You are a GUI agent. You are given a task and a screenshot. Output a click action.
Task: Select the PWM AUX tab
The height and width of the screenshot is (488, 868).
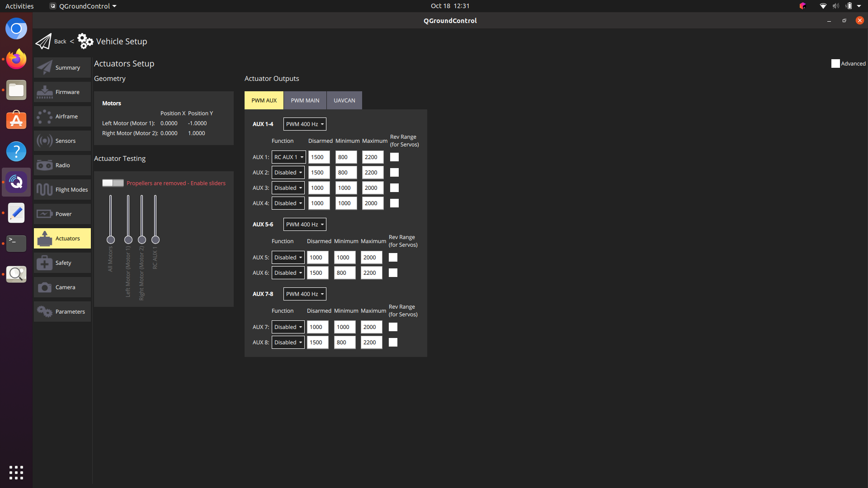[264, 100]
